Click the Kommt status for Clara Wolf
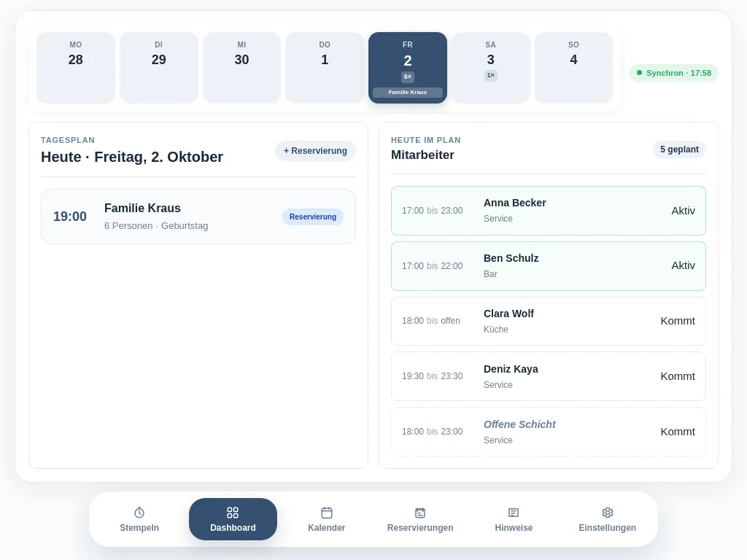The height and width of the screenshot is (560, 747). [x=678, y=321]
